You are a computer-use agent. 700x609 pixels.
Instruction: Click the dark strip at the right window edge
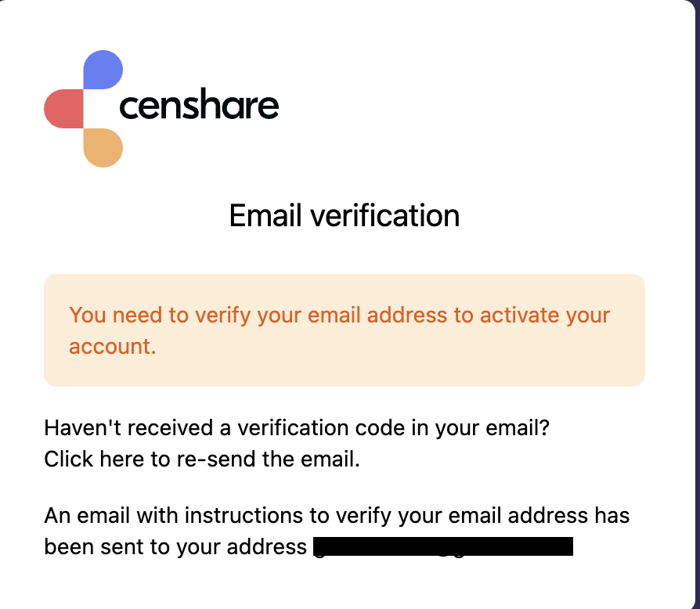695,313
